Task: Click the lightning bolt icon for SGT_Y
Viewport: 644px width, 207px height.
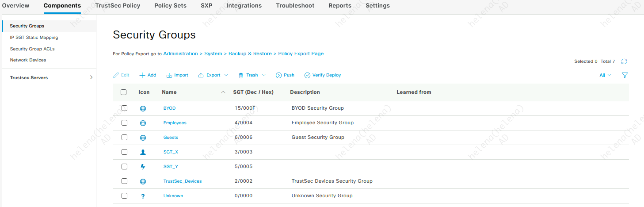Action: click(143, 167)
